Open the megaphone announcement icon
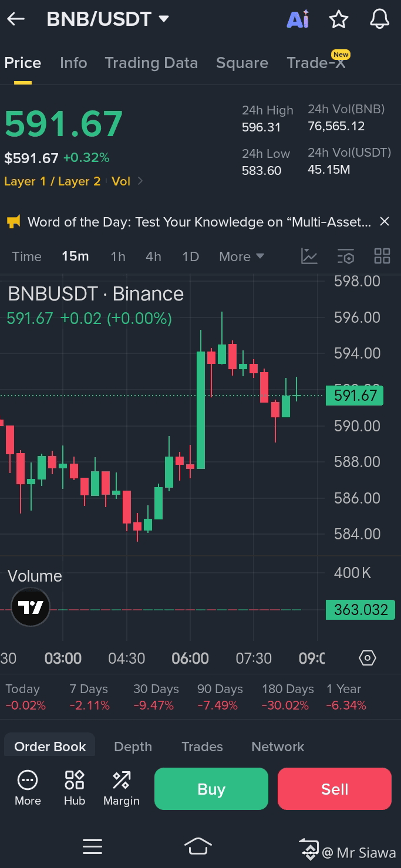Screen dimensions: 401x868 [x=14, y=222]
